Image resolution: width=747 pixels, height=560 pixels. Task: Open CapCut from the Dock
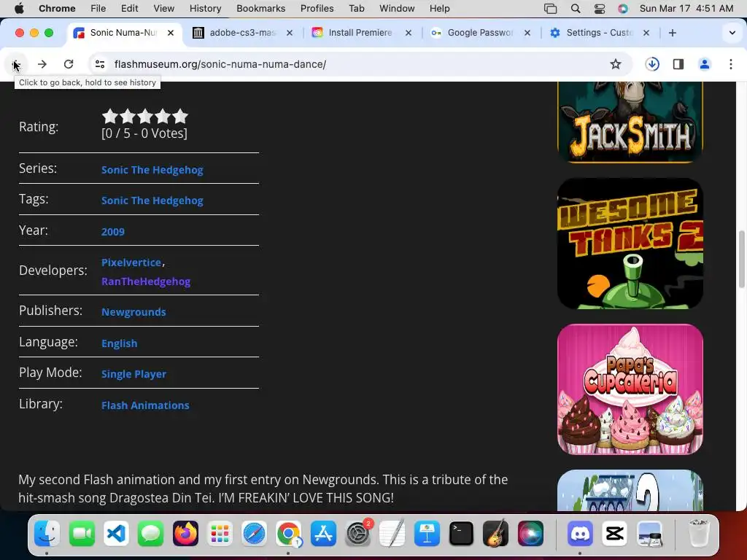click(614, 534)
